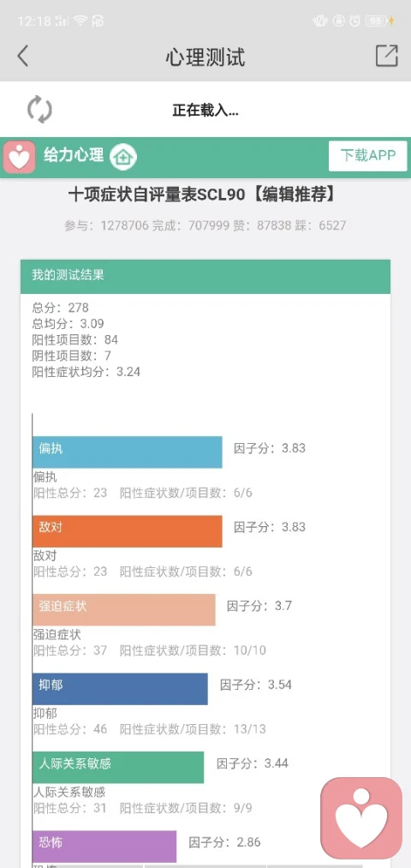Select the green 人际关系敏感 bar

[118, 767]
